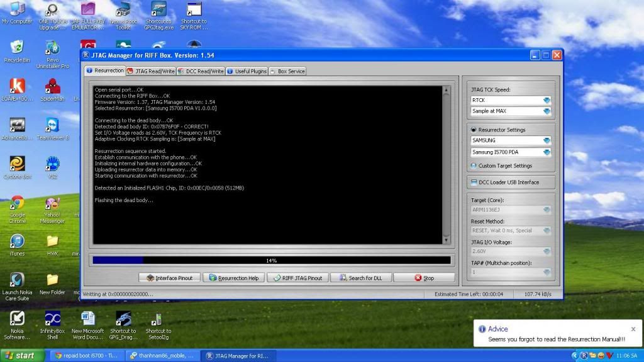Viewport: 644px width, 362px height.
Task: Expand the SAMSUNG manufacturer dropdown
Action: tap(547, 140)
